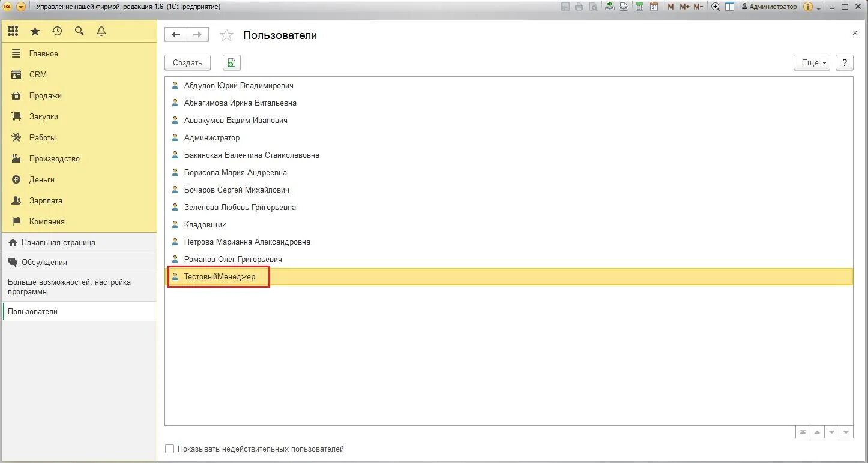
Task: Switch to Больше возможностей: настройка программы tab
Action: coord(79,287)
